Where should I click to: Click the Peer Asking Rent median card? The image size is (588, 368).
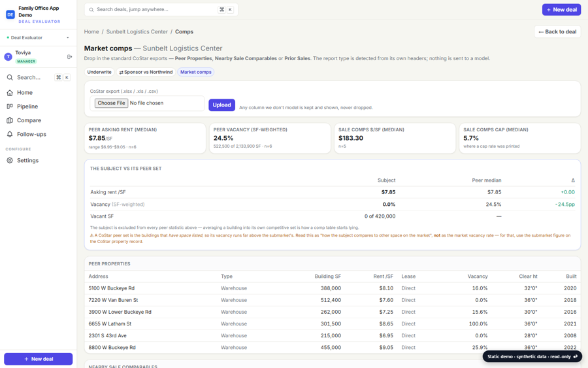[x=145, y=138]
